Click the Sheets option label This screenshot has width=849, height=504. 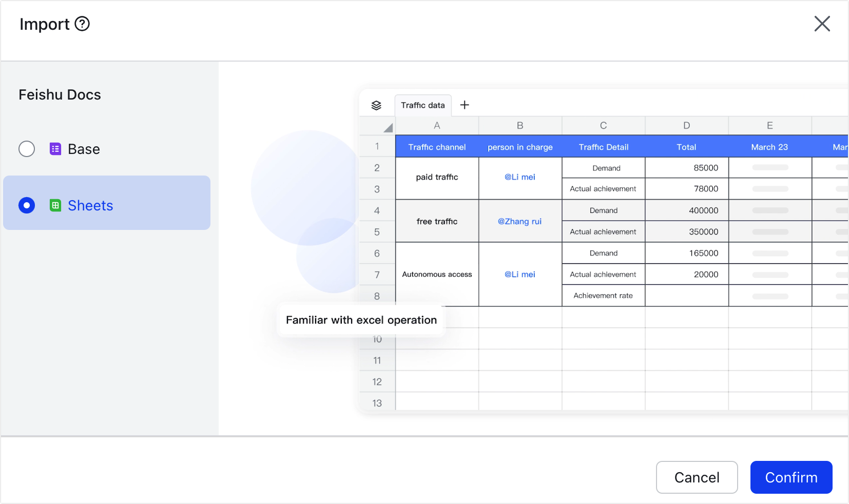tap(90, 205)
